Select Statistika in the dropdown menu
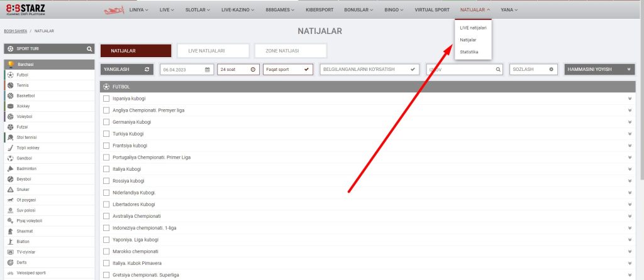The height and width of the screenshot is (280, 644). [x=469, y=51]
